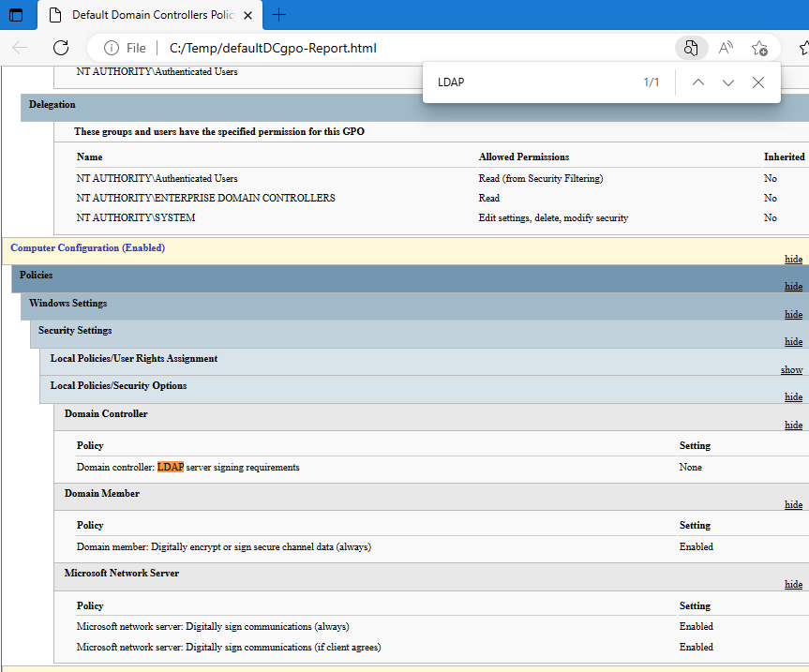Viewport: 809px width, 672px height.
Task: Hide the Windows Settings section
Action: point(793,314)
